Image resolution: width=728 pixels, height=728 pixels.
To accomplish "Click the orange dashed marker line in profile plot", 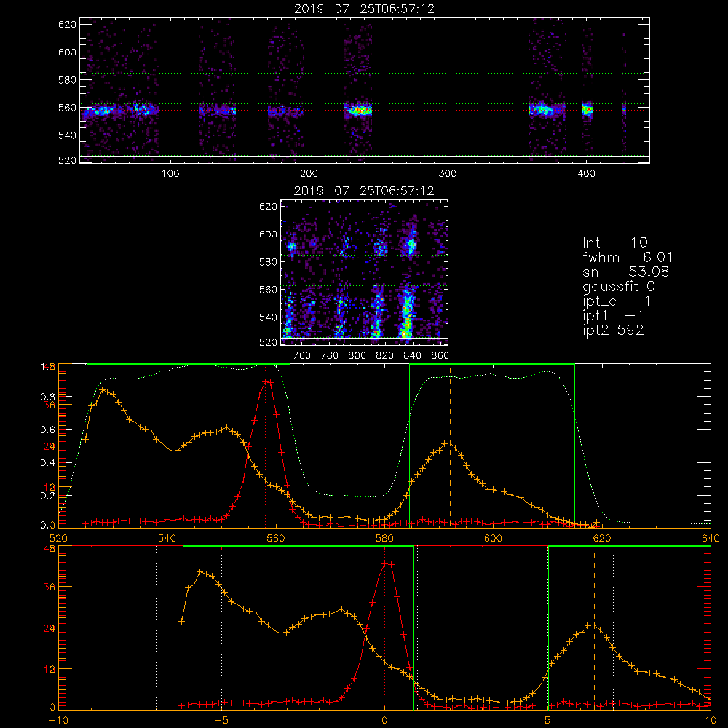I will [450, 446].
